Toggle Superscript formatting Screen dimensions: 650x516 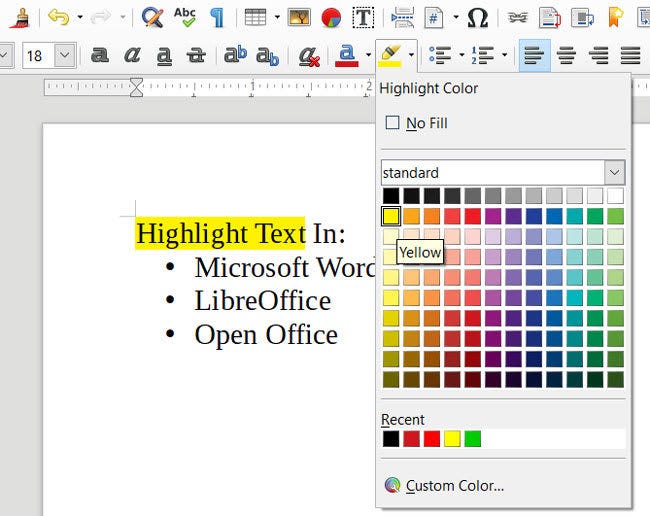(x=235, y=55)
